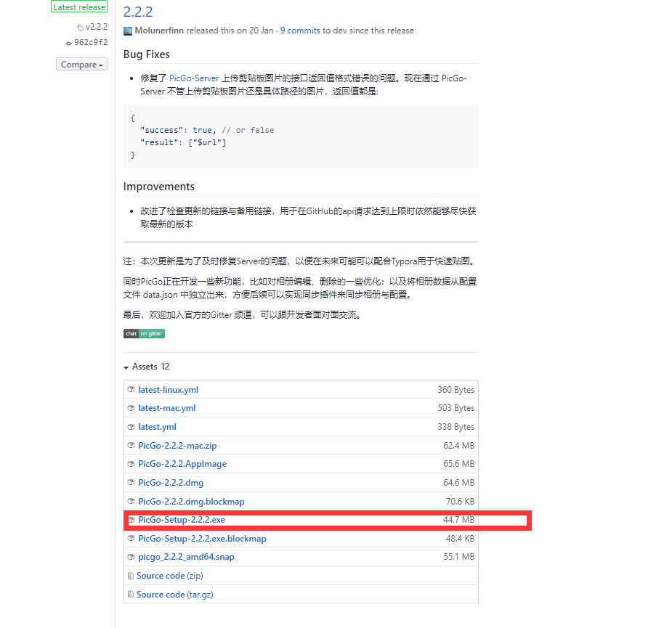
Task: Click the tag icon next to v2.2.2
Action: click(80, 28)
